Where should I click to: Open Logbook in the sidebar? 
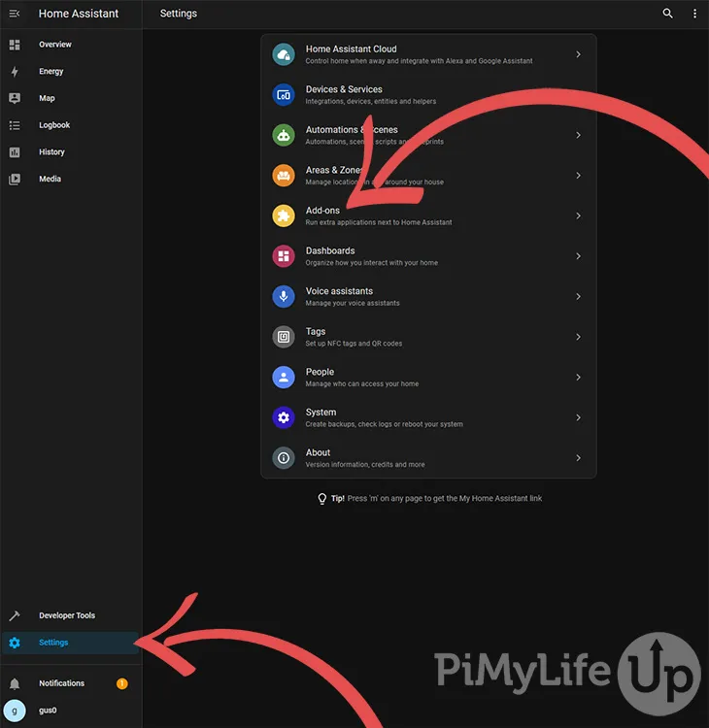[x=54, y=125]
